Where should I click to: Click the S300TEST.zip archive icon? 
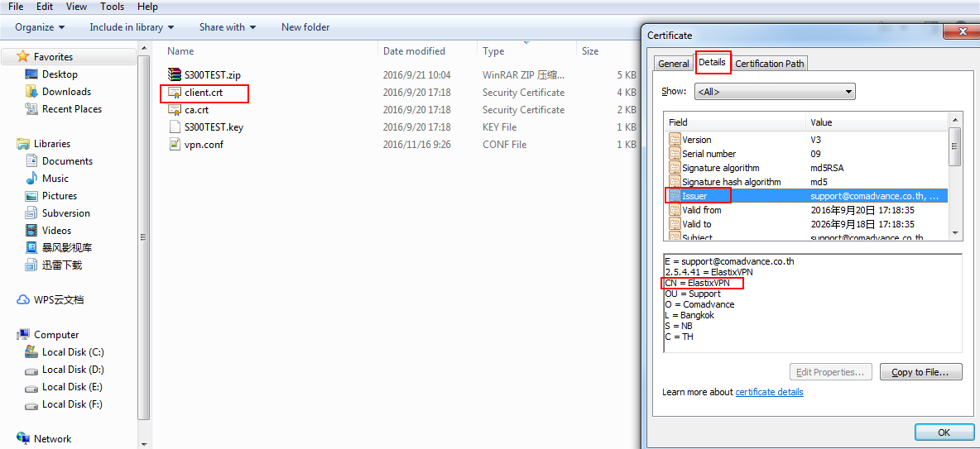click(175, 75)
